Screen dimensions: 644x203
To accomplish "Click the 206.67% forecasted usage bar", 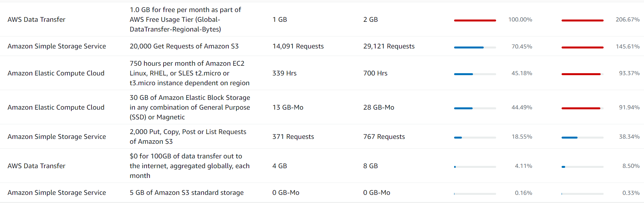I will (x=582, y=20).
